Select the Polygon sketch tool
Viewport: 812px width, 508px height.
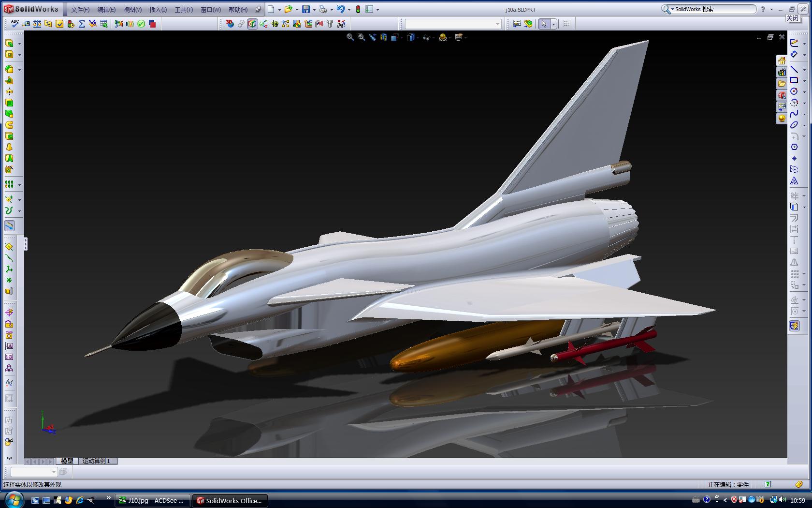click(794, 147)
